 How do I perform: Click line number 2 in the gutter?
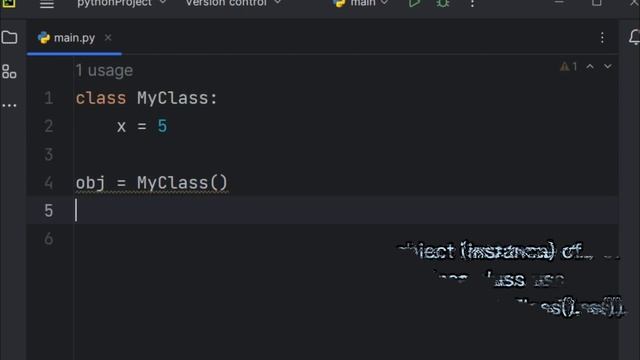(49, 126)
